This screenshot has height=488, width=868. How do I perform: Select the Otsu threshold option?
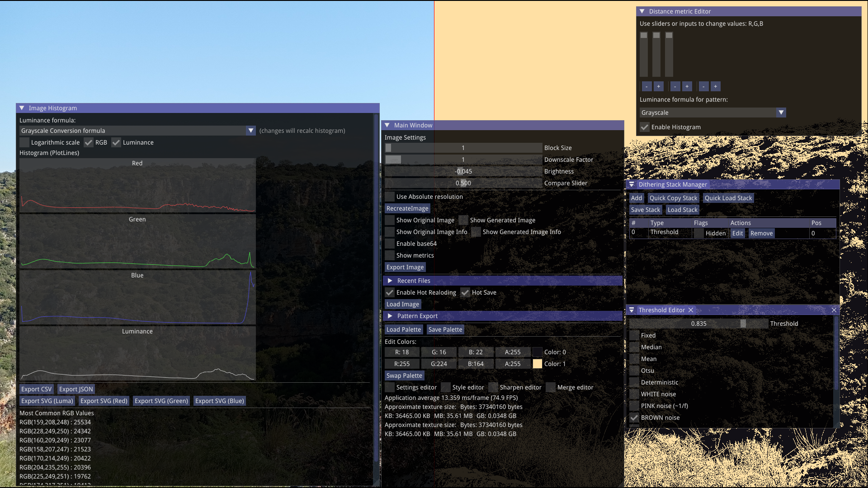[634, 371]
